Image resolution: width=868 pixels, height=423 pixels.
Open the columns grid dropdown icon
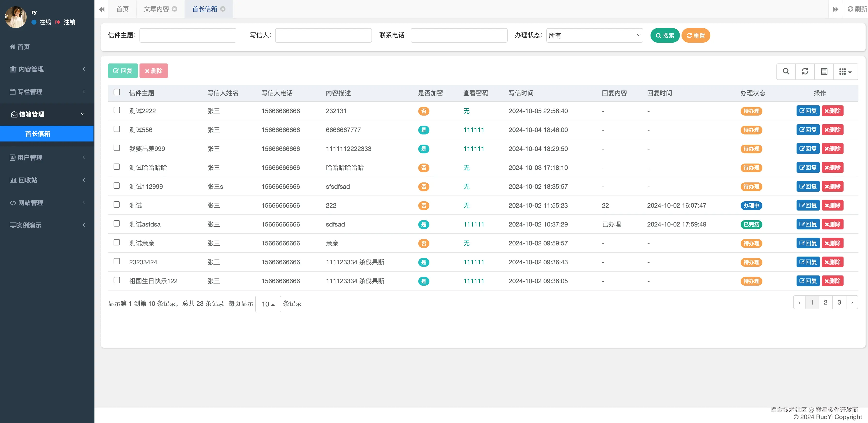(x=845, y=71)
